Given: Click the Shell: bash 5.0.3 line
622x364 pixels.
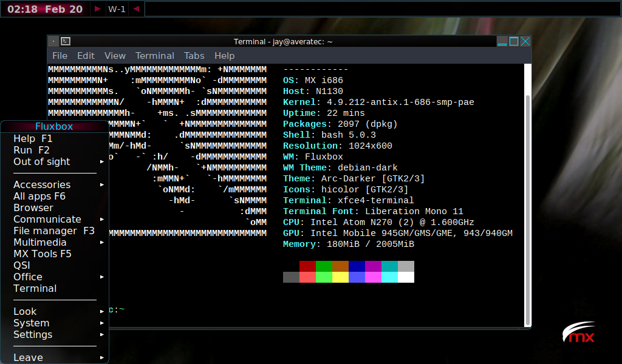Looking at the screenshot, I should click(x=329, y=135).
